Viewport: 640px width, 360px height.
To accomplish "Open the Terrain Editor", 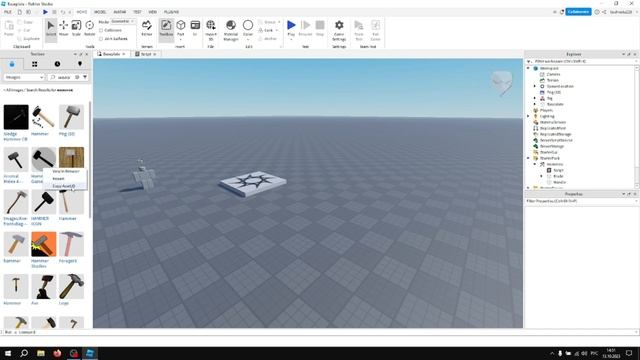I will [x=147, y=29].
